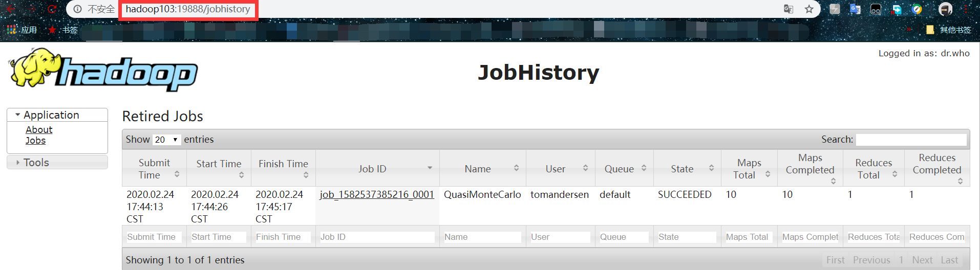The width and height of the screenshot is (980, 270).
Task: Sort table by Maps Total column
Action: (749, 169)
